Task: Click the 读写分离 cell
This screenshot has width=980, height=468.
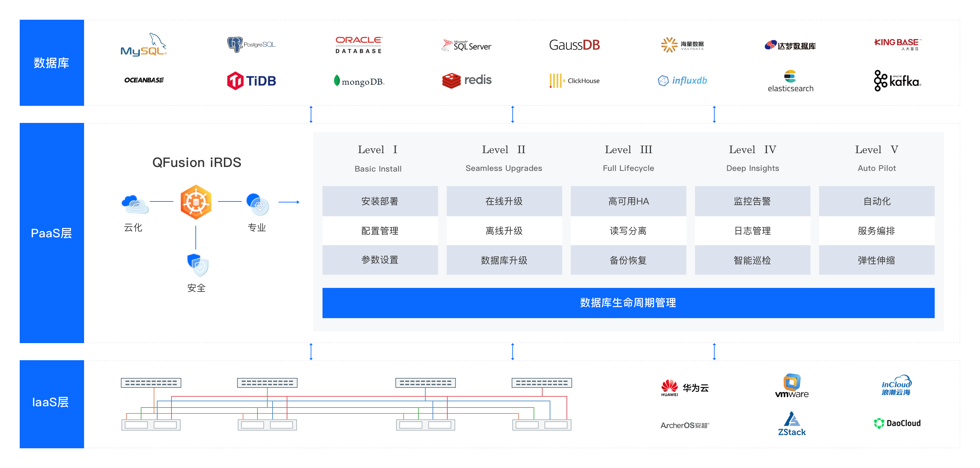Action: (629, 231)
